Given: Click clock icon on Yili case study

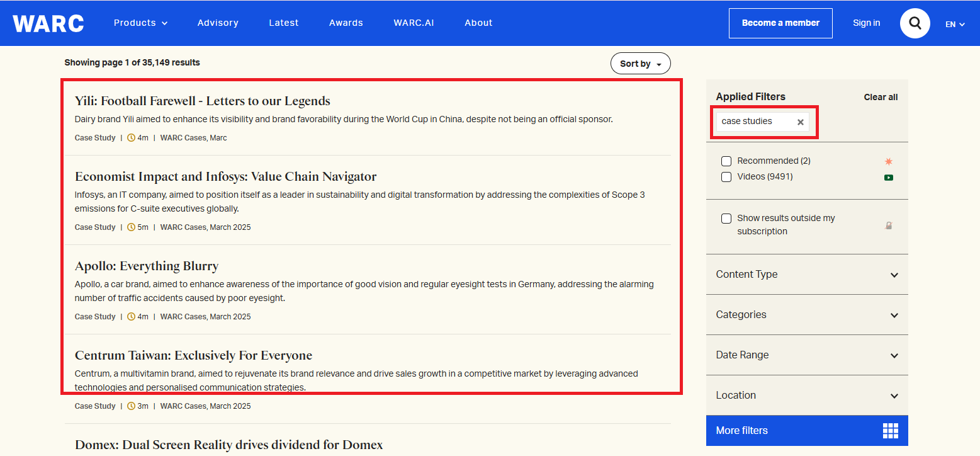Looking at the screenshot, I should pyautogui.click(x=131, y=138).
